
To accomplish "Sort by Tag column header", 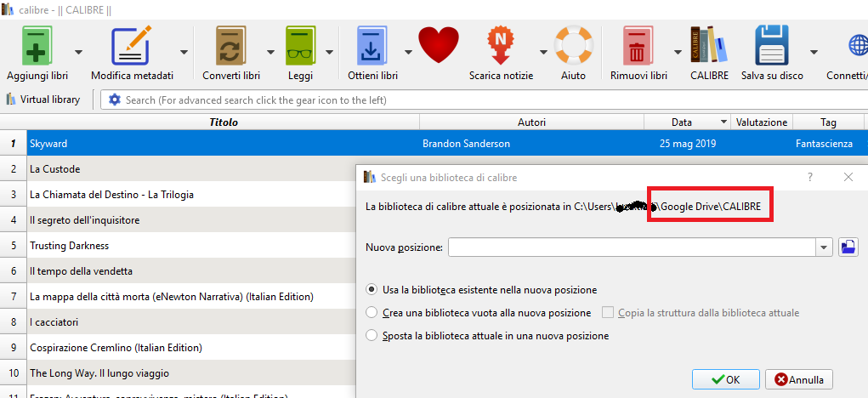I will point(828,122).
